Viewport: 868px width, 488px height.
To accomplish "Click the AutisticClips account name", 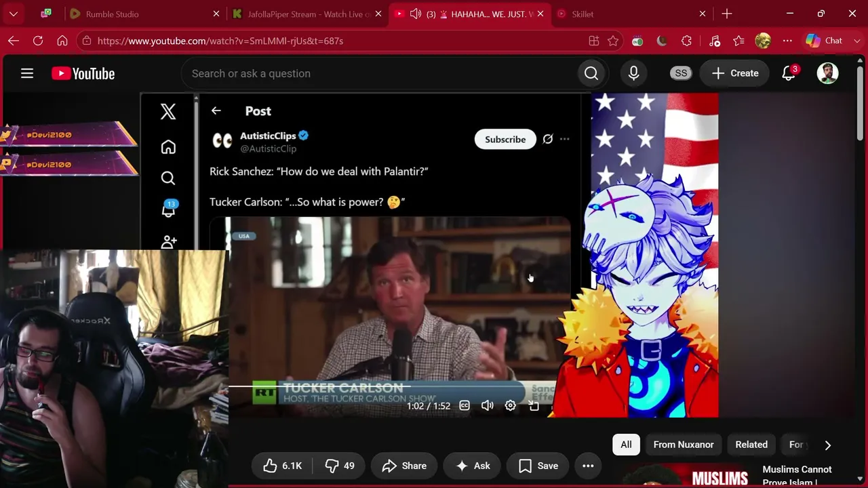I will (x=268, y=136).
